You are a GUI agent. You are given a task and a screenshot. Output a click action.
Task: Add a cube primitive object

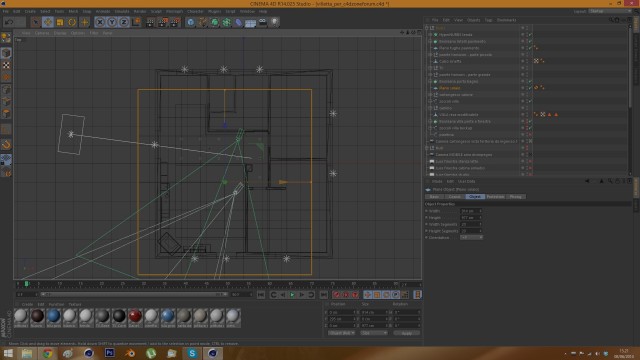191,22
